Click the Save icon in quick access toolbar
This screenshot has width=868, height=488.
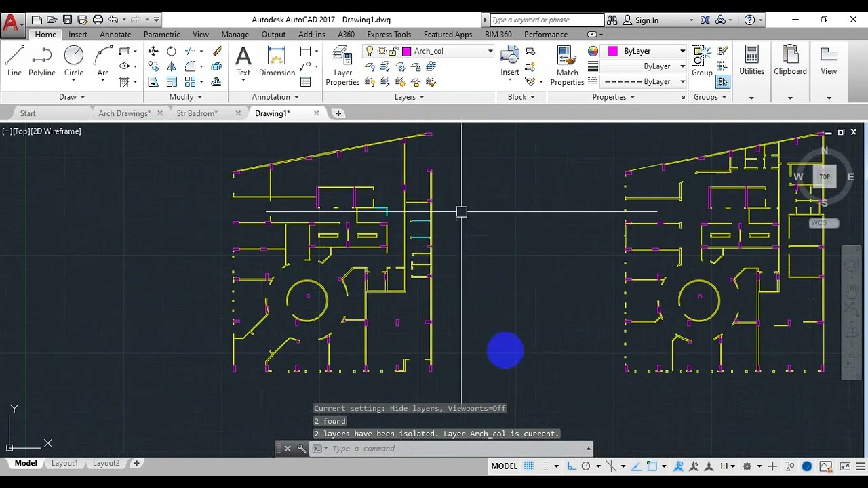67,20
